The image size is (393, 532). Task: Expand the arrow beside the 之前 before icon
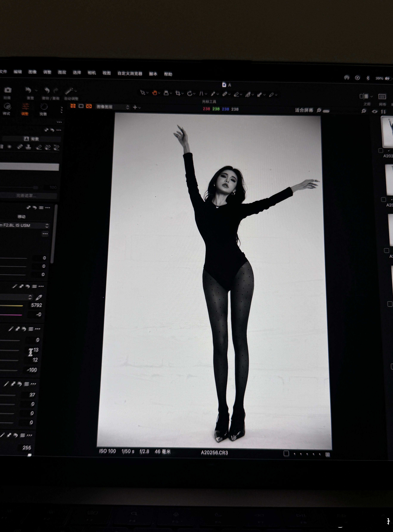pyautogui.click(x=371, y=96)
